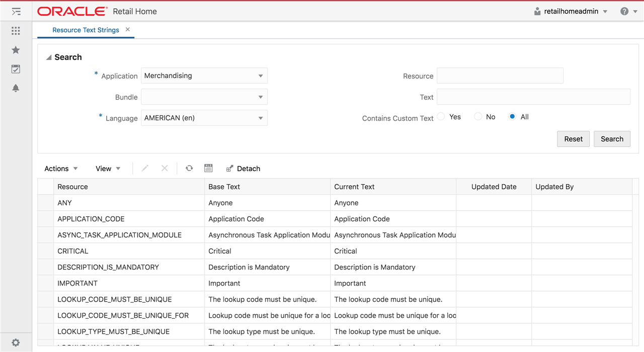Click the Search button

tap(612, 138)
